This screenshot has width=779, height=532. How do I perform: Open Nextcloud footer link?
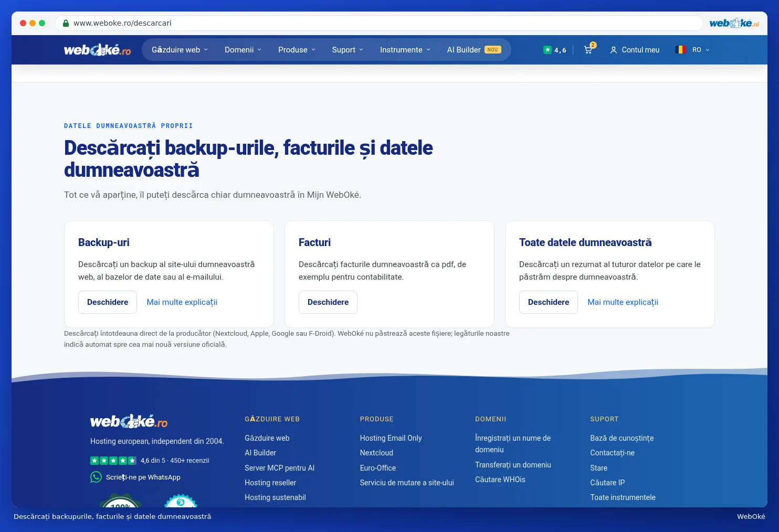[x=376, y=453]
